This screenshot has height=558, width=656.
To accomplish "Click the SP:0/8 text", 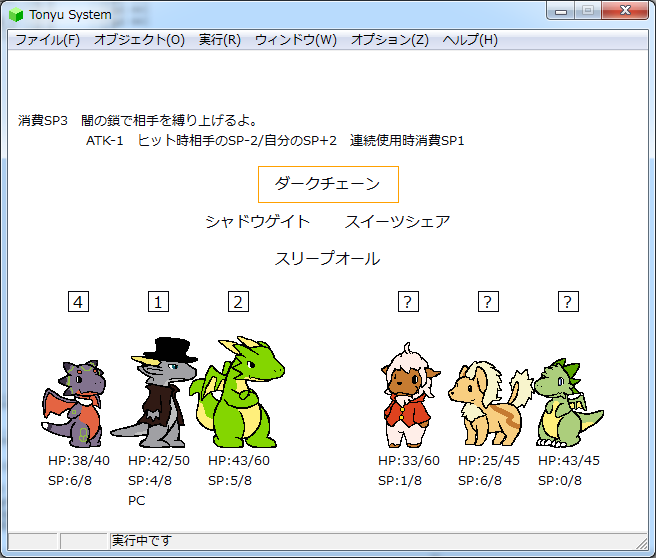I will [559, 481].
